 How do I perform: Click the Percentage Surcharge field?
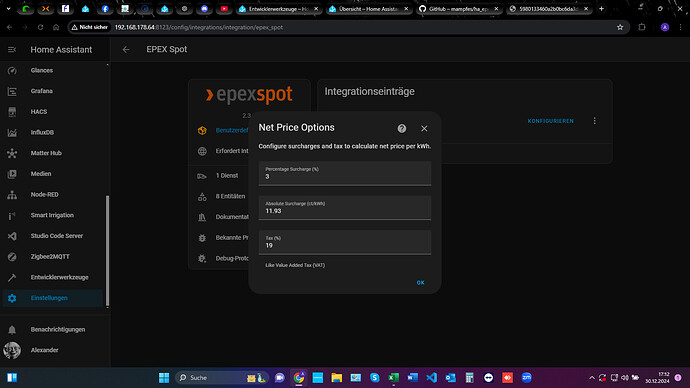pos(345,173)
